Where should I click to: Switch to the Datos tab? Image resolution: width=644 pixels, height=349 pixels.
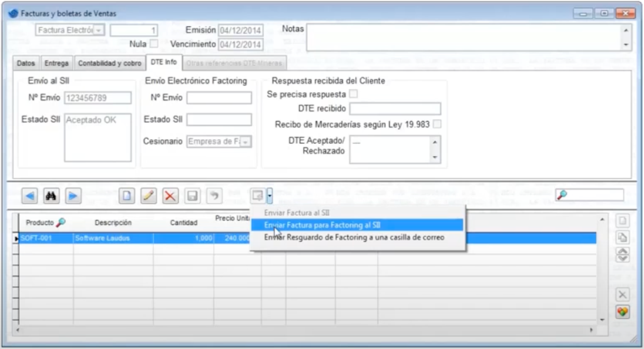(26, 63)
